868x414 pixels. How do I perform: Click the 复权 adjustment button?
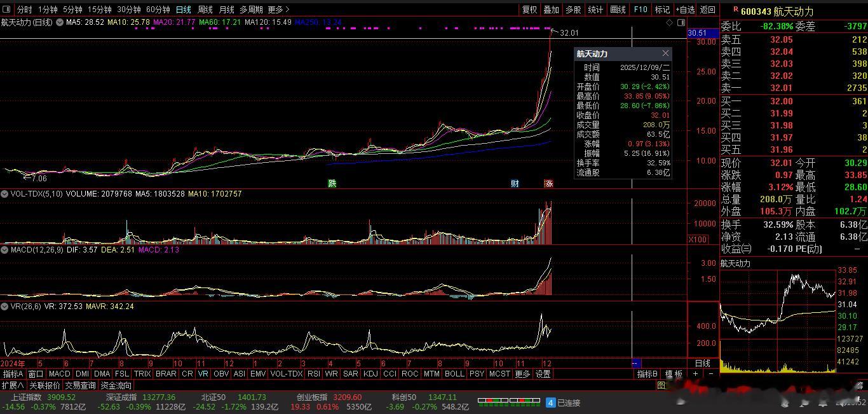pos(529,10)
